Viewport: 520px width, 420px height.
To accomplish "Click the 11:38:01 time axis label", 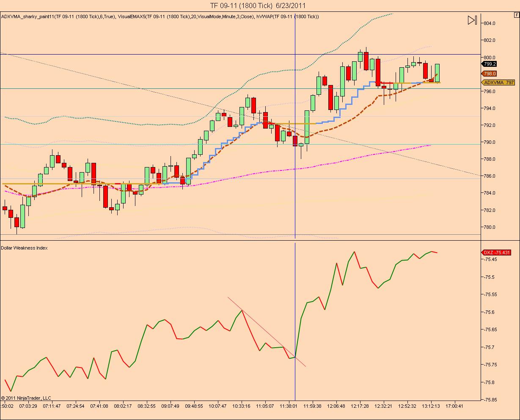I will click(289, 406).
